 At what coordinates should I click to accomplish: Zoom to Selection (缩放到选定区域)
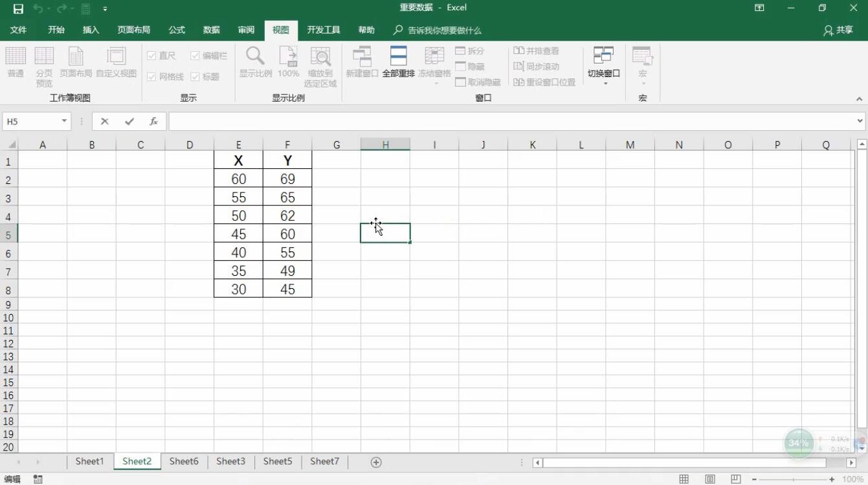coord(320,67)
